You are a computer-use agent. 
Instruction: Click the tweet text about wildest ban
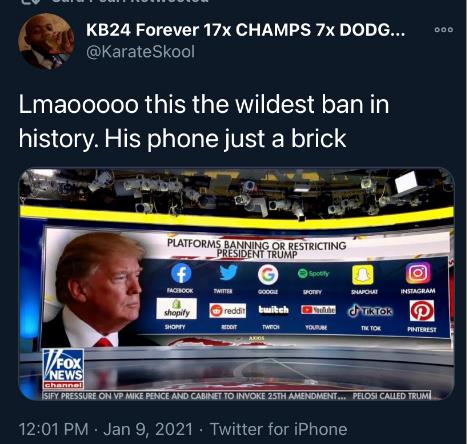[x=204, y=121]
